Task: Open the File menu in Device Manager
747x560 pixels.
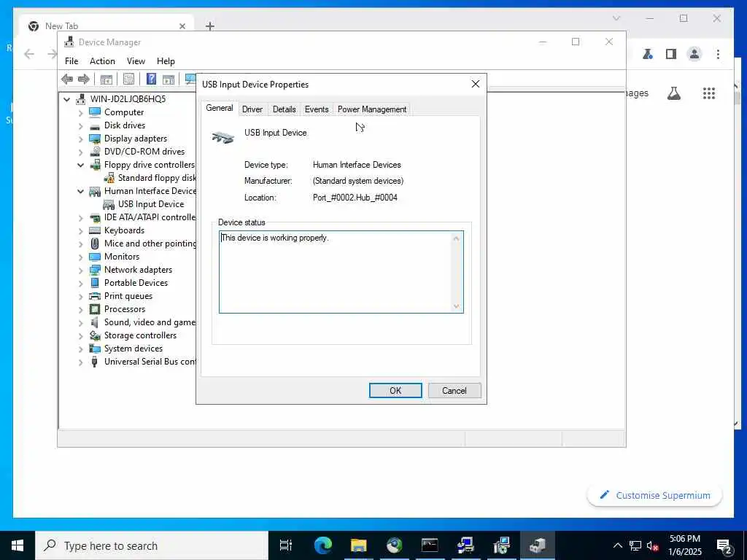Action: tap(71, 61)
